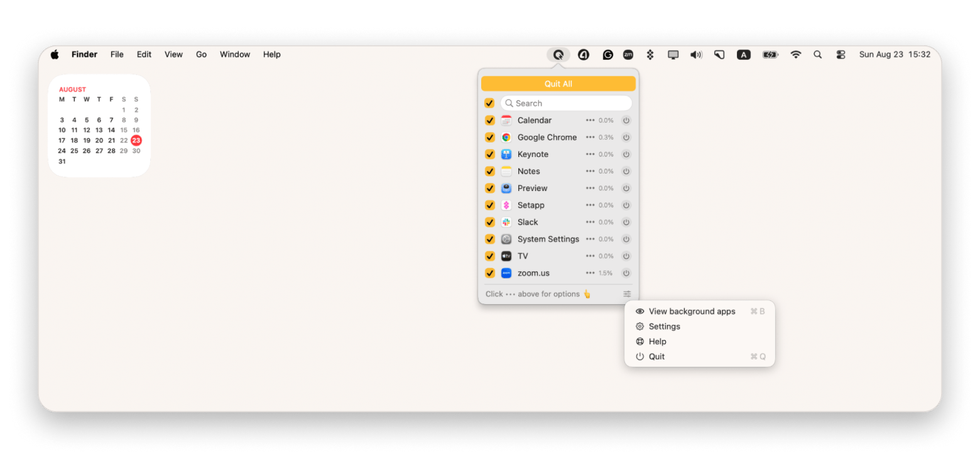Viewport: 980px width, 470px height.
Task: Open options dots for Google Chrome
Action: (590, 138)
